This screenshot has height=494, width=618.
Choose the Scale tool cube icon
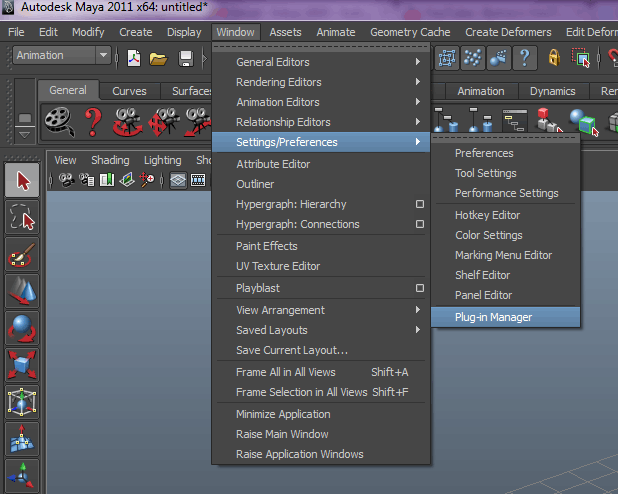pyautogui.click(x=22, y=365)
